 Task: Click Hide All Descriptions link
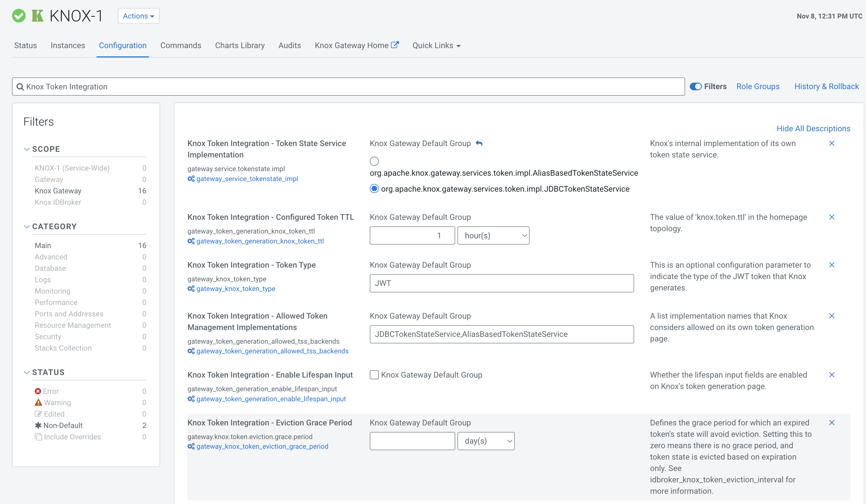pos(813,128)
